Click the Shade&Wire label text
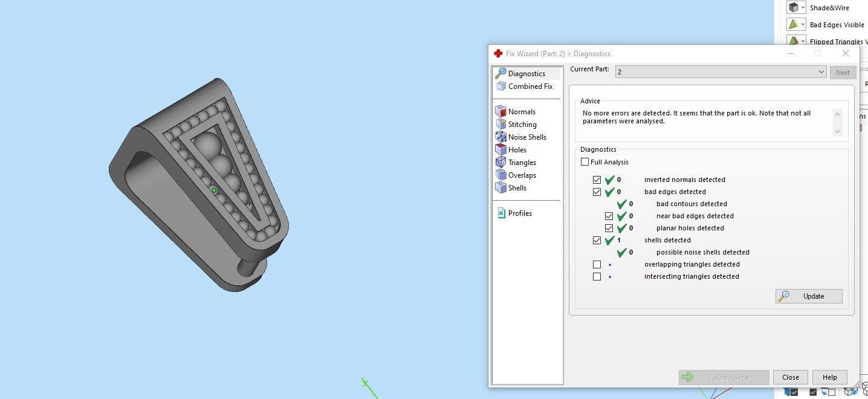Viewport: 868px width, 399px height. (829, 8)
